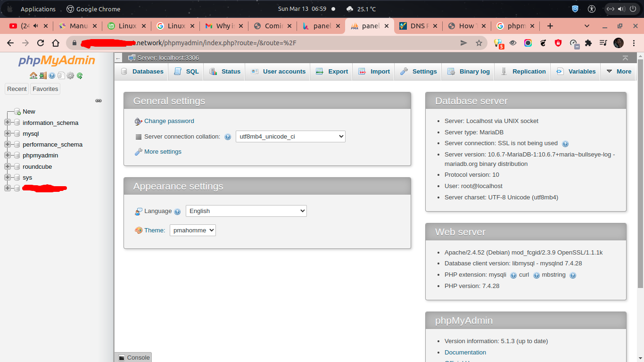
Task: Click the eye extension icon in Chrome toolbar
Action: click(513, 43)
